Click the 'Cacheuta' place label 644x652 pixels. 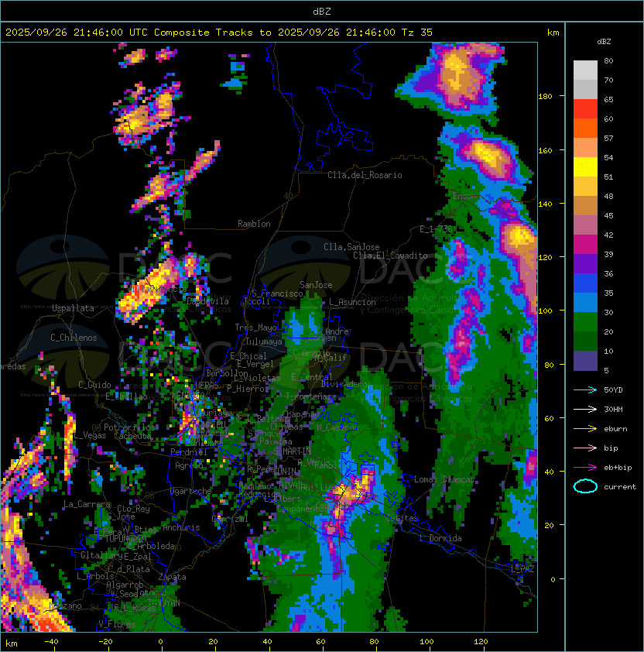(x=132, y=436)
